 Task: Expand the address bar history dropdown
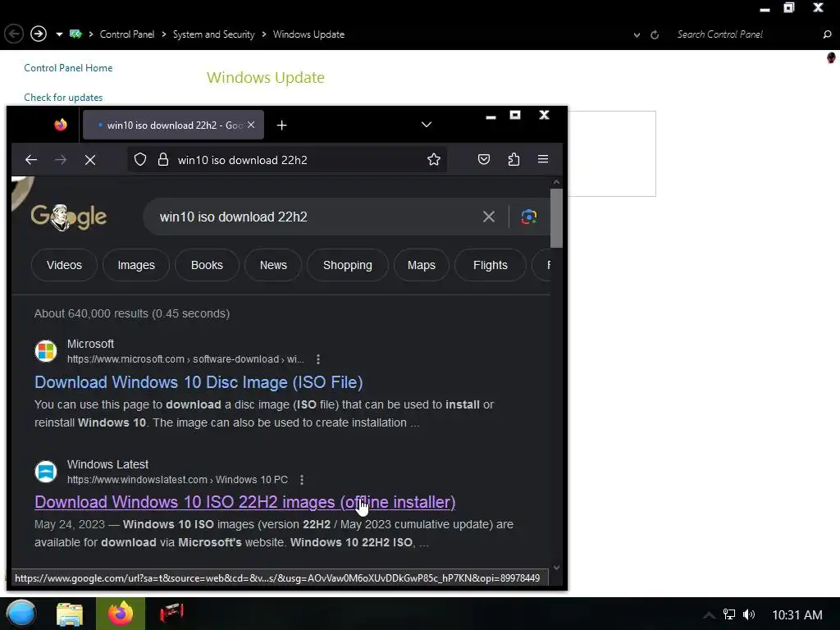(637, 34)
